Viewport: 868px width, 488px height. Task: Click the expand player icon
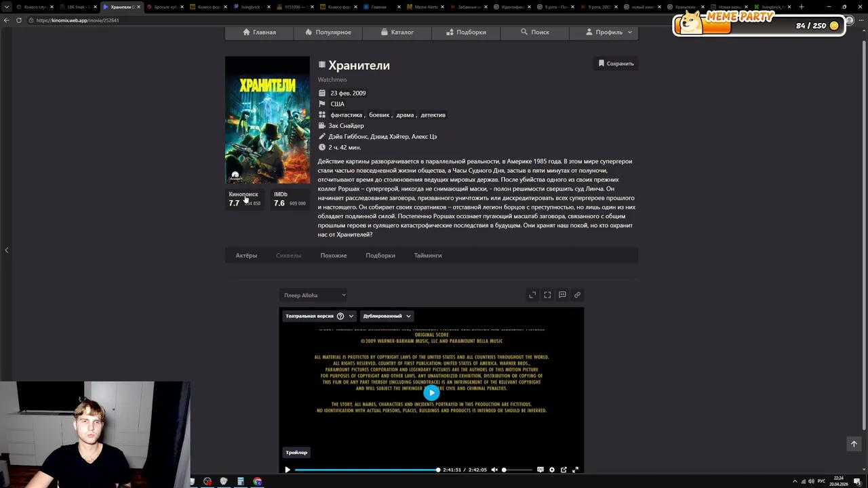(x=532, y=295)
